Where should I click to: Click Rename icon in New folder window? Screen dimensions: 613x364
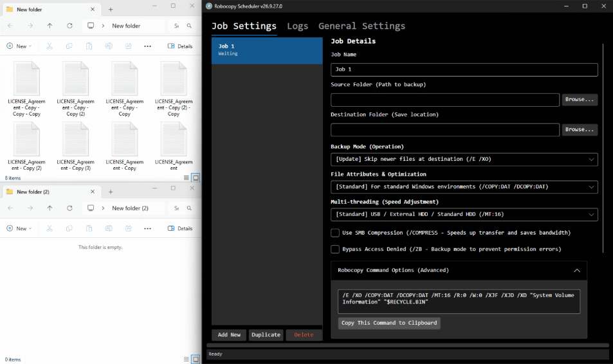109,46
